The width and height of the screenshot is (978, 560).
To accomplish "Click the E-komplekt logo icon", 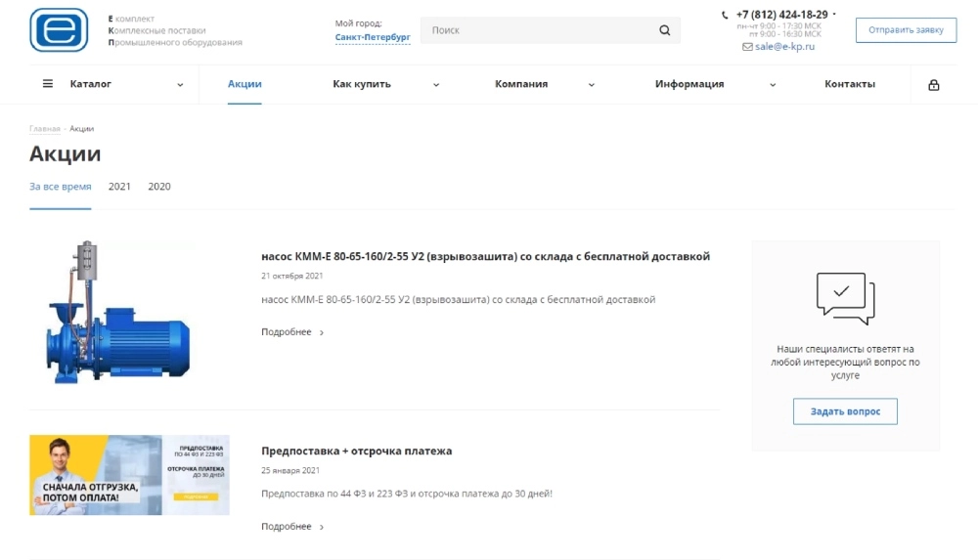I will click(x=59, y=30).
